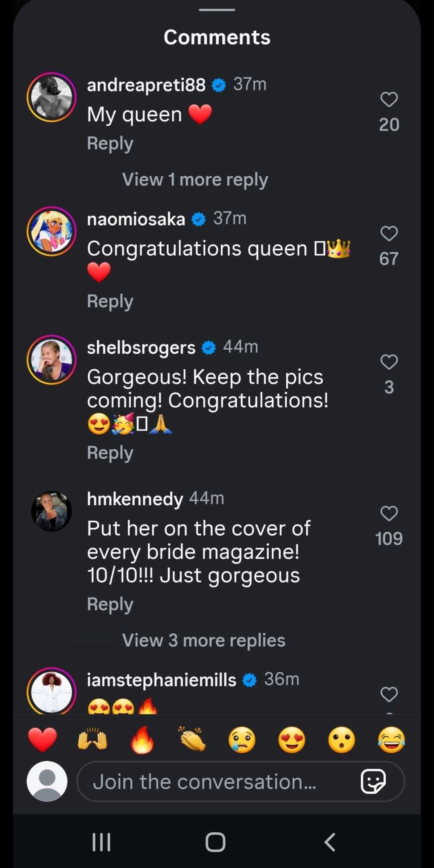Tap the heart-eyes emoji quick reaction
Image resolution: width=434 pixels, height=868 pixels.
click(x=292, y=738)
